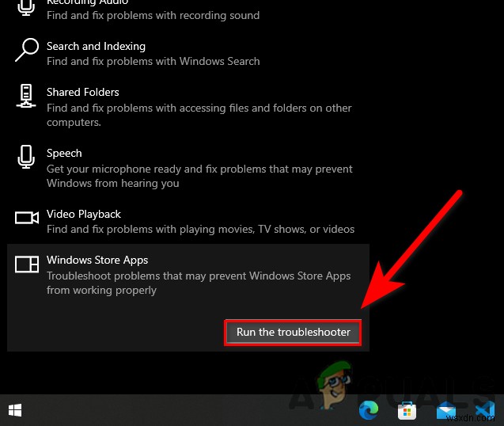Click 'Troubleshoot problems that may prevent' description

click(199, 283)
